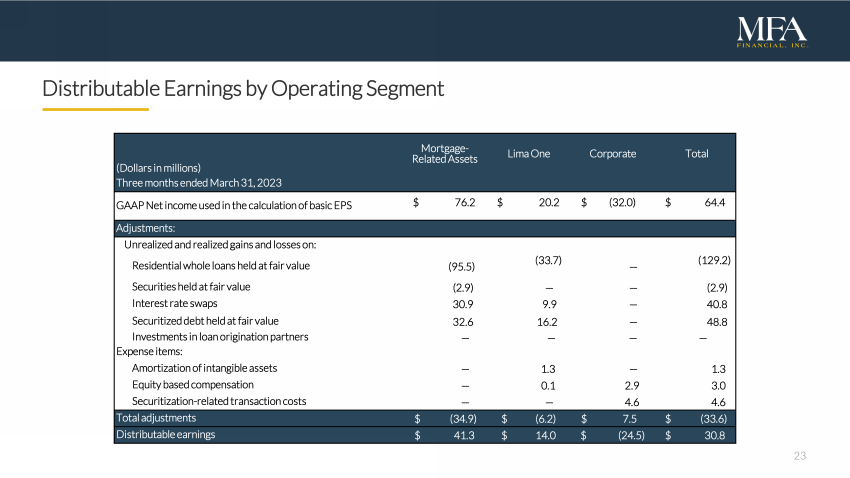Click the 76.2 GAAP net income value

[x=464, y=203]
